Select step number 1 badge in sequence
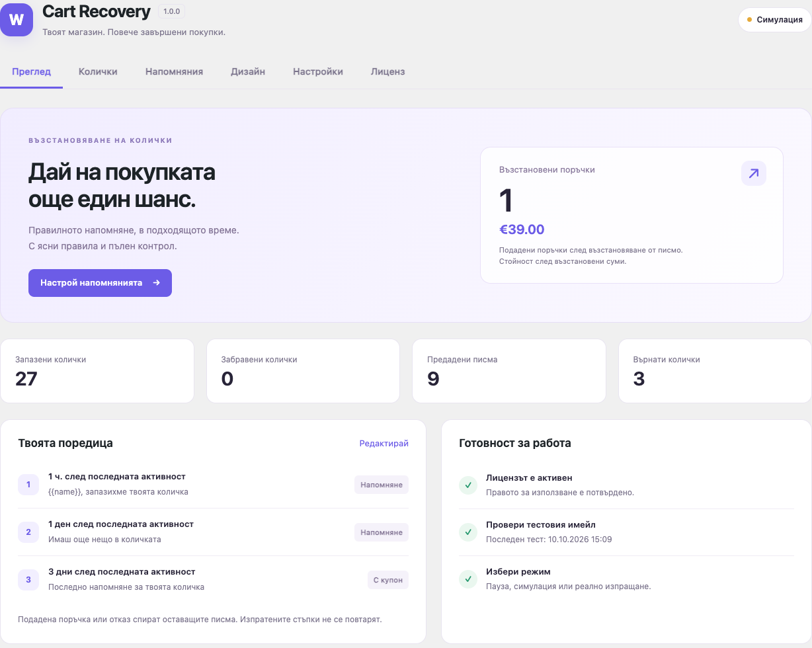812x648 pixels. [28, 485]
